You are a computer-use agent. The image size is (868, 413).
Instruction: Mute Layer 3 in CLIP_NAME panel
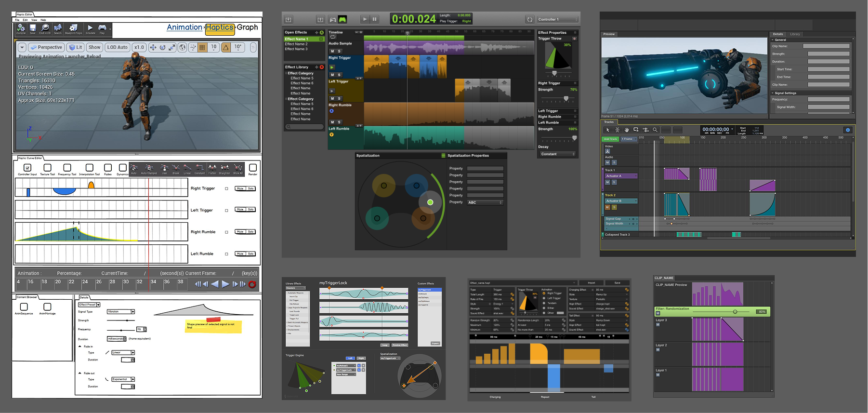(x=658, y=324)
